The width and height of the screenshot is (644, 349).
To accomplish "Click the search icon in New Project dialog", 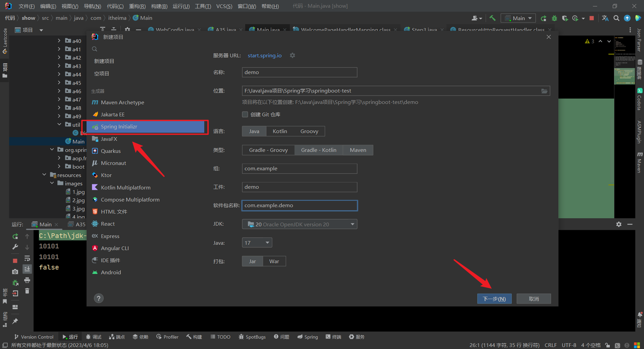I will pos(94,49).
